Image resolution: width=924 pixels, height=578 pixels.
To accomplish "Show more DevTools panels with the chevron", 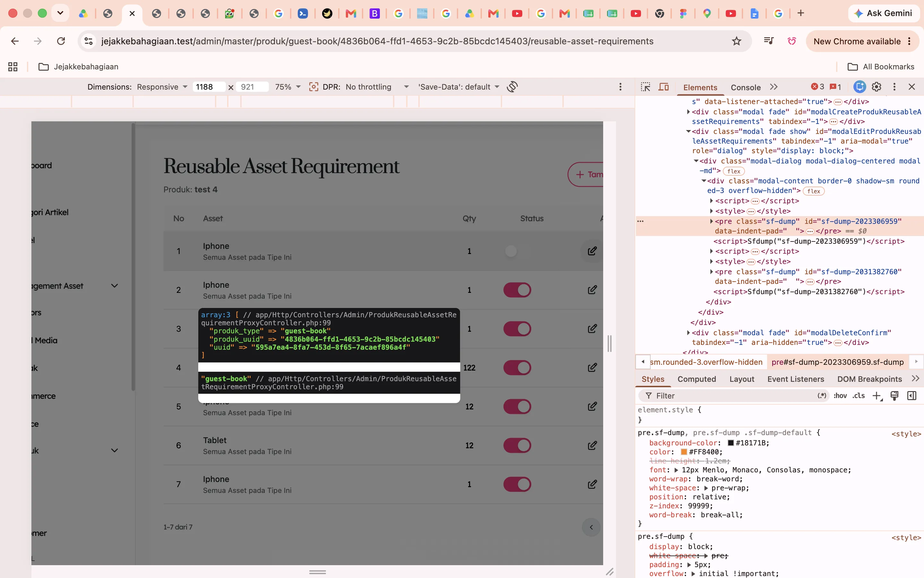I will point(774,87).
